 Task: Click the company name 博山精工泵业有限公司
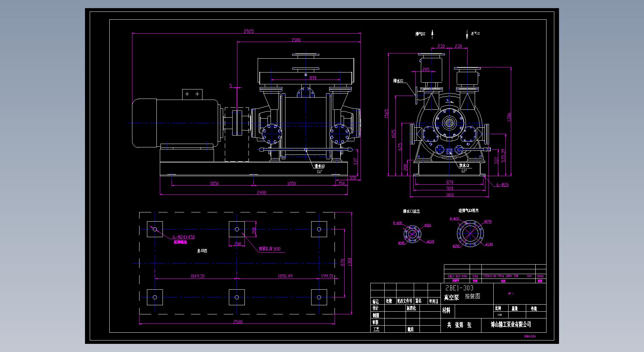(x=511, y=325)
